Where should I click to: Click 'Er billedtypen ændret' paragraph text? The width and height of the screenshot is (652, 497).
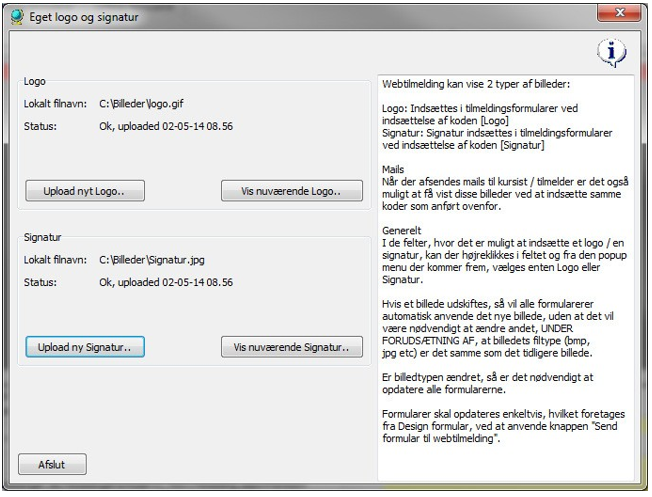click(487, 383)
